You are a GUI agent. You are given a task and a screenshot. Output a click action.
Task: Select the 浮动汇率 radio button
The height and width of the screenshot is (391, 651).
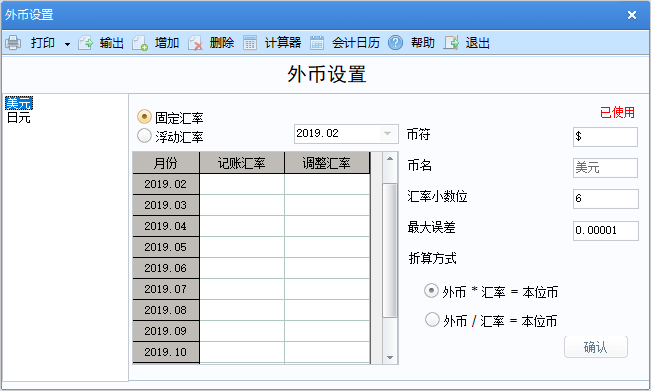[x=144, y=135]
